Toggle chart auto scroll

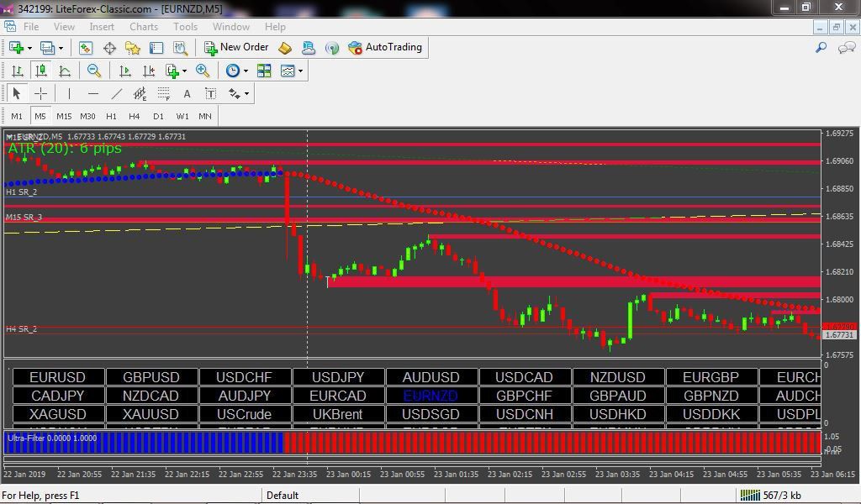pos(125,71)
